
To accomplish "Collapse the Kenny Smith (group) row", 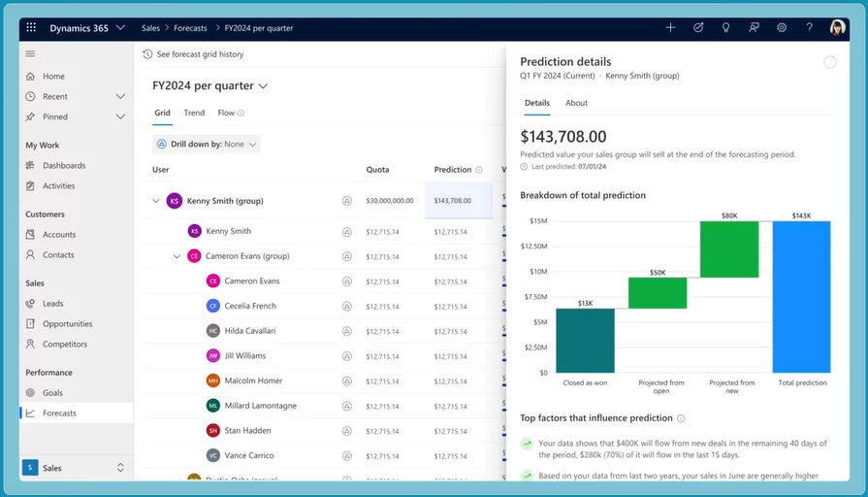I will (155, 201).
